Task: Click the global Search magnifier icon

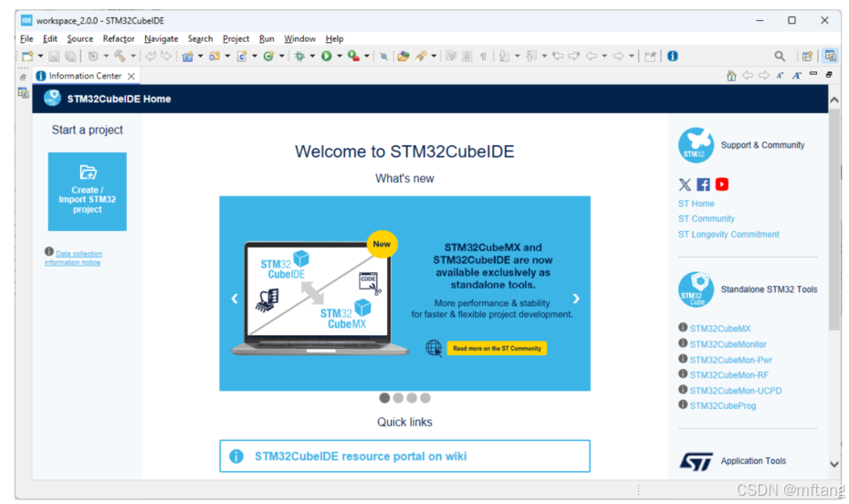Action: (x=780, y=56)
